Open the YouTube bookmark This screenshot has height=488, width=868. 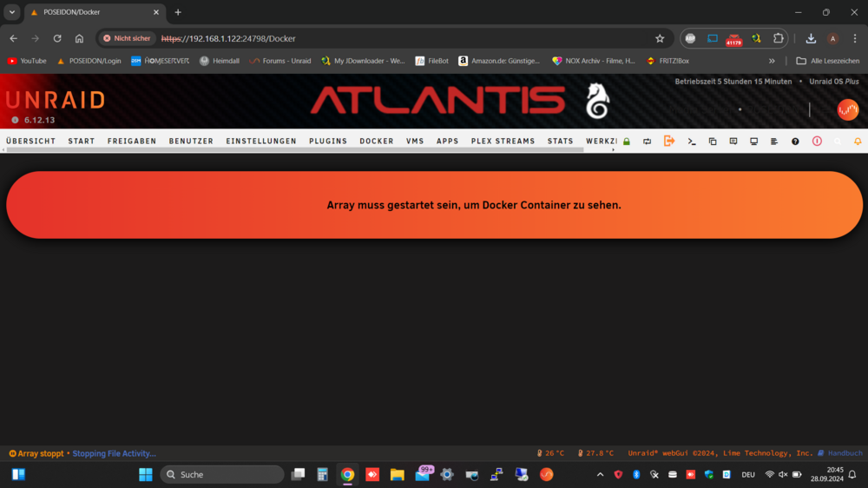(27, 61)
